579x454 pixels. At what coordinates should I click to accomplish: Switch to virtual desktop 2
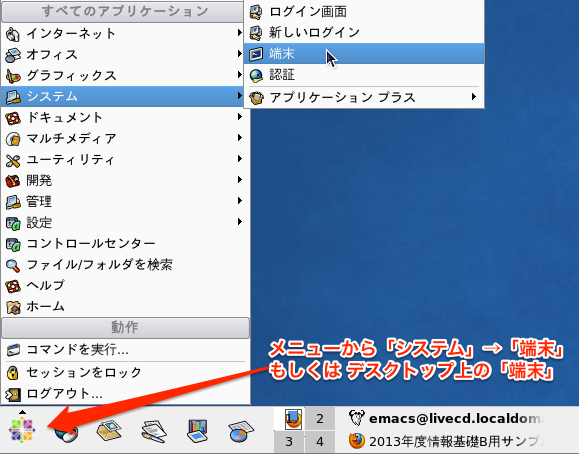point(320,419)
